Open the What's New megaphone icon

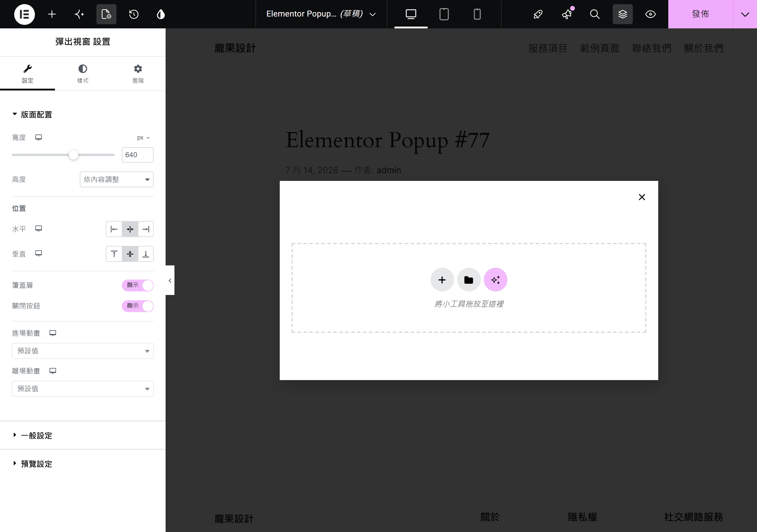[x=567, y=14]
